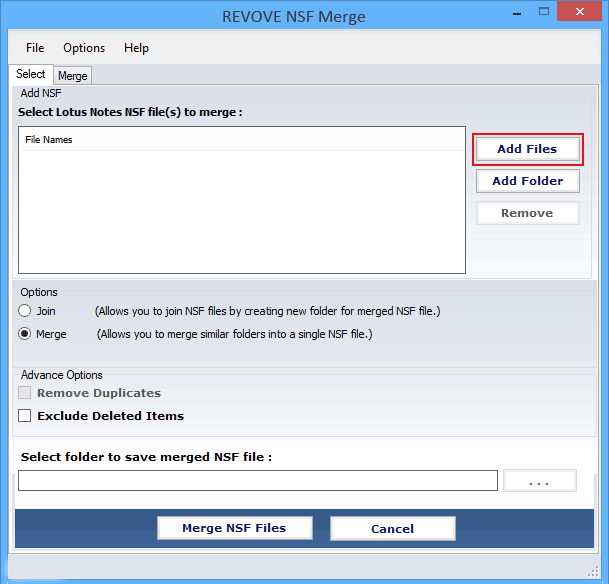Click the save folder path field
This screenshot has height=584, width=609.
coord(258,480)
